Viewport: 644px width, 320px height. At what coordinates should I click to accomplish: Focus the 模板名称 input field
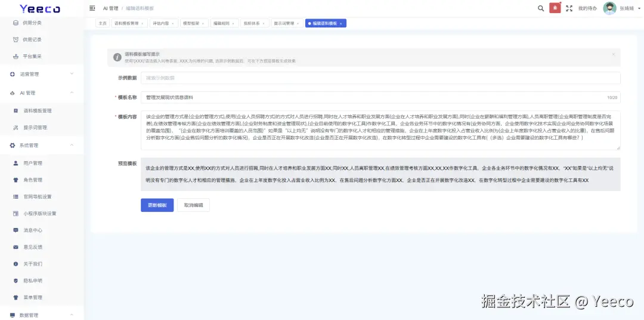[380, 97]
